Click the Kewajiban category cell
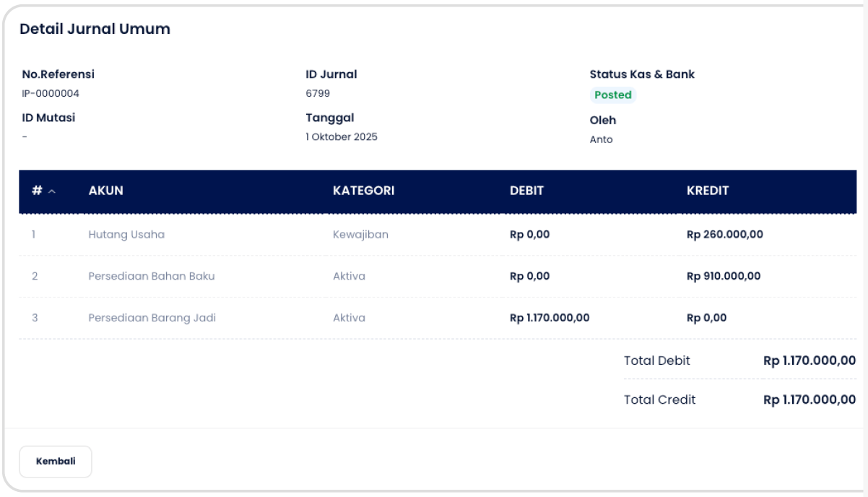 click(360, 235)
